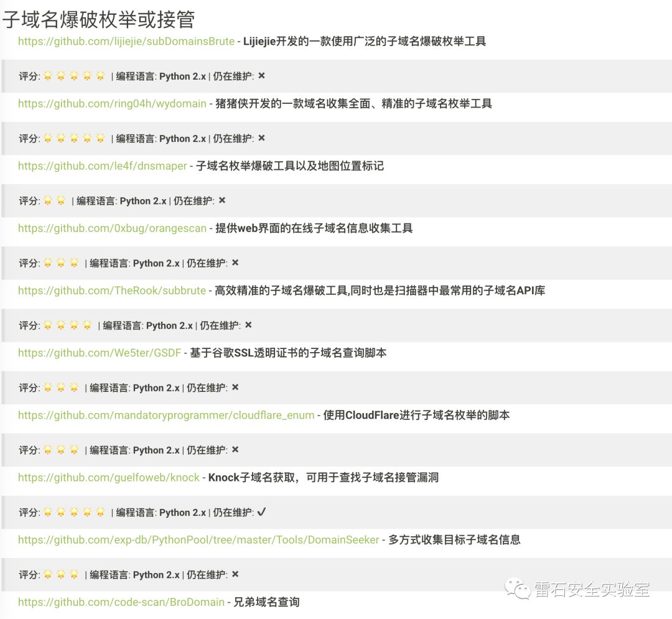
Task: Open the 0xbug orangescan GitHub link
Action: tap(112, 228)
